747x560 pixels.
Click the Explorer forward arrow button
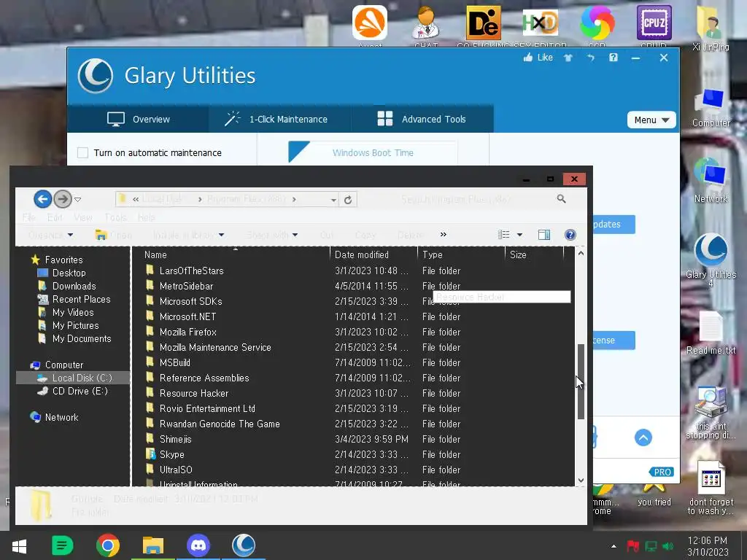click(63, 199)
